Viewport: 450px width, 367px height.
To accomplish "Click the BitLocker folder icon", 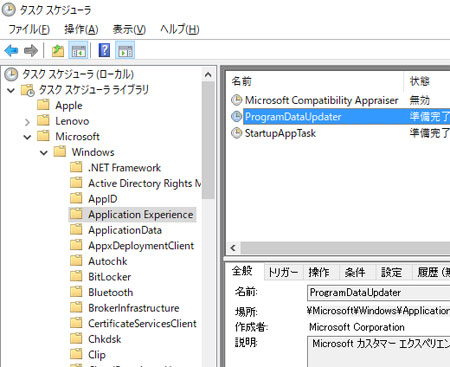I will pos(76,276).
